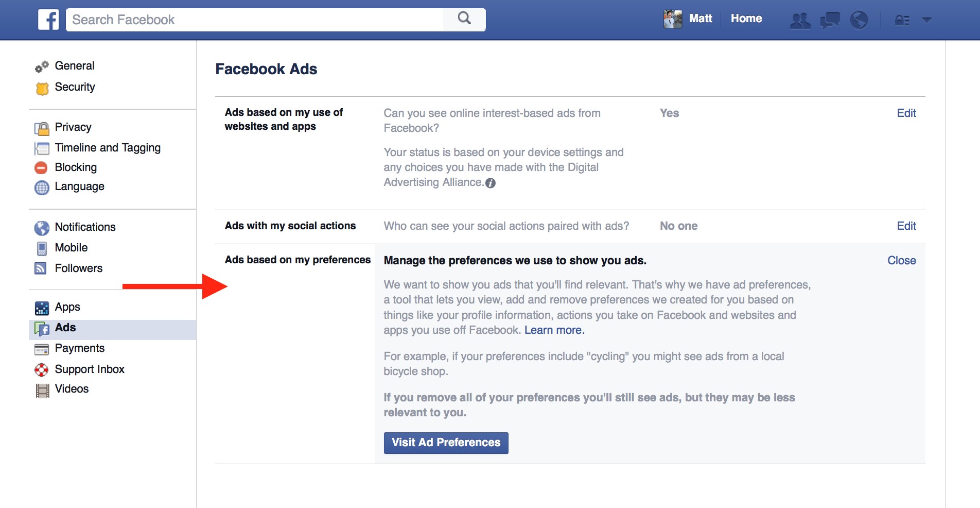Follow the Learn more link
Image resolution: width=980 pixels, height=508 pixels.
(x=554, y=330)
